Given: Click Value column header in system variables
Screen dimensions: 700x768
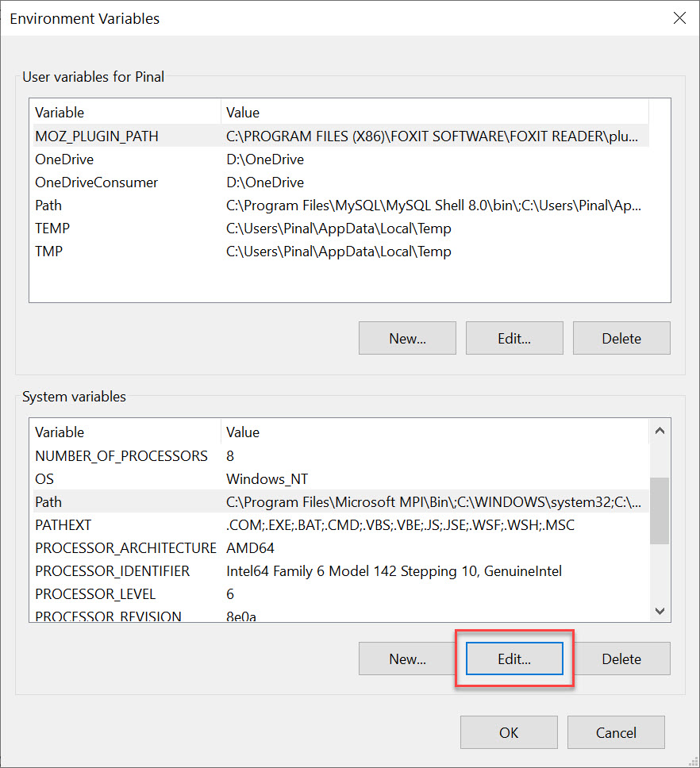Looking at the screenshot, I should pos(435,432).
